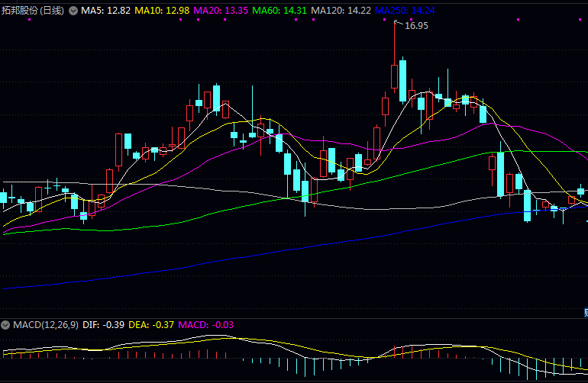Viewport: 588px width, 383px height.
Task: Select the DIF value label
Action: click(103, 324)
